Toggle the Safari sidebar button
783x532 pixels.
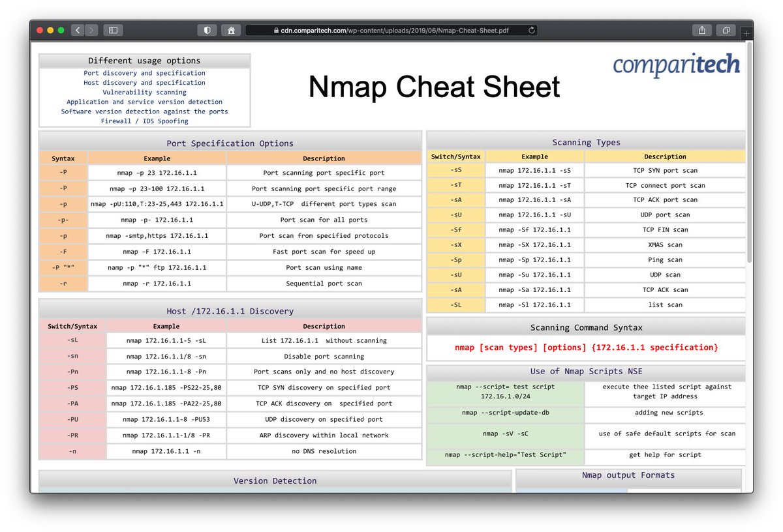[113, 30]
